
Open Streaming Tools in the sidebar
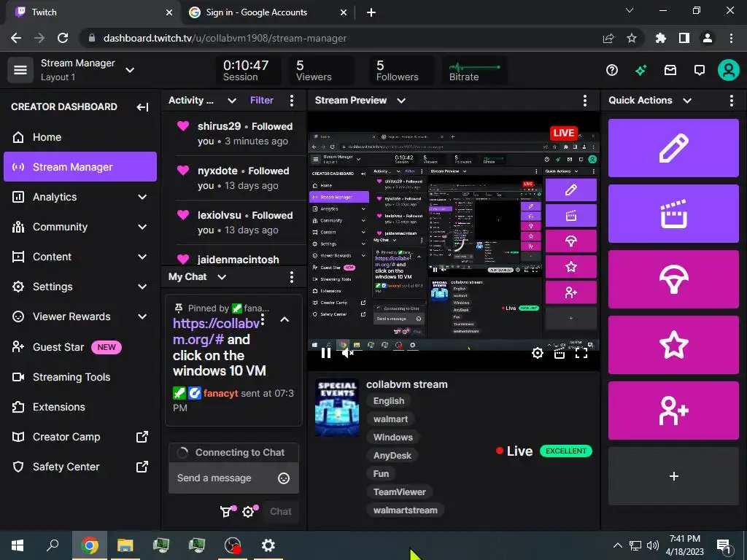80,377
